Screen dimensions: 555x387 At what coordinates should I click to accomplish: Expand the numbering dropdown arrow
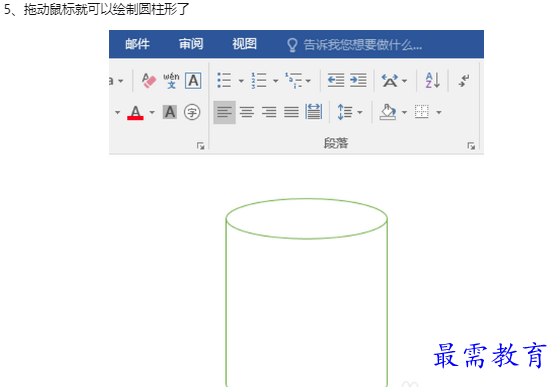point(275,81)
